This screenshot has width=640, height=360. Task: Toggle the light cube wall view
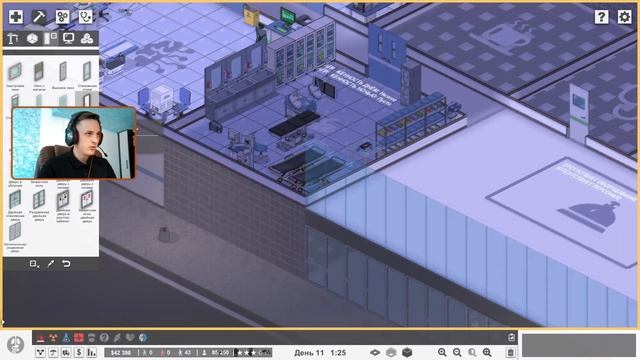point(391,352)
